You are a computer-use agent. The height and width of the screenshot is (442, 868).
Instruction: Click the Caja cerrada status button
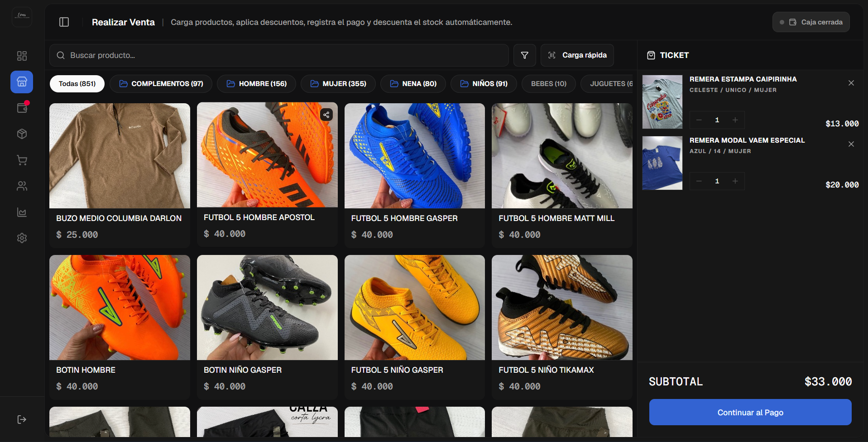click(811, 22)
